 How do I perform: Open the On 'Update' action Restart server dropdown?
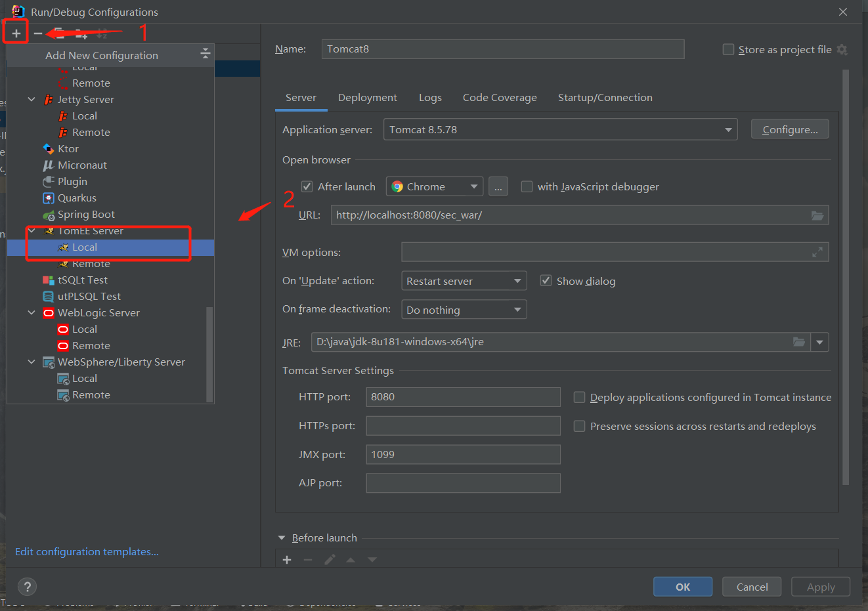point(464,281)
